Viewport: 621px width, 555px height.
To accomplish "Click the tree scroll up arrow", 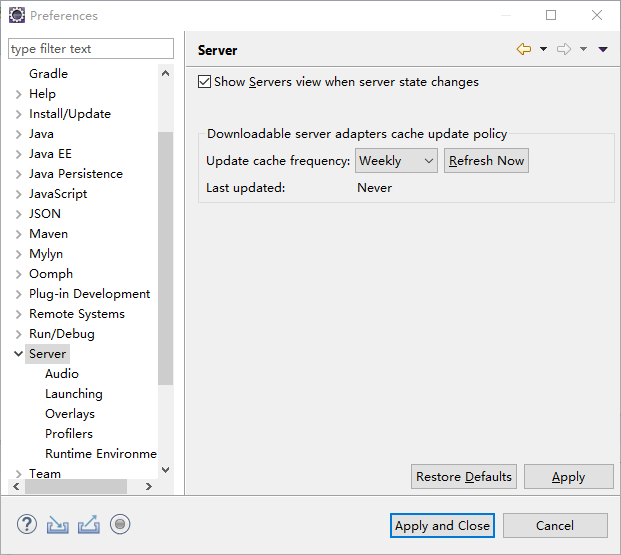I will (x=166, y=73).
